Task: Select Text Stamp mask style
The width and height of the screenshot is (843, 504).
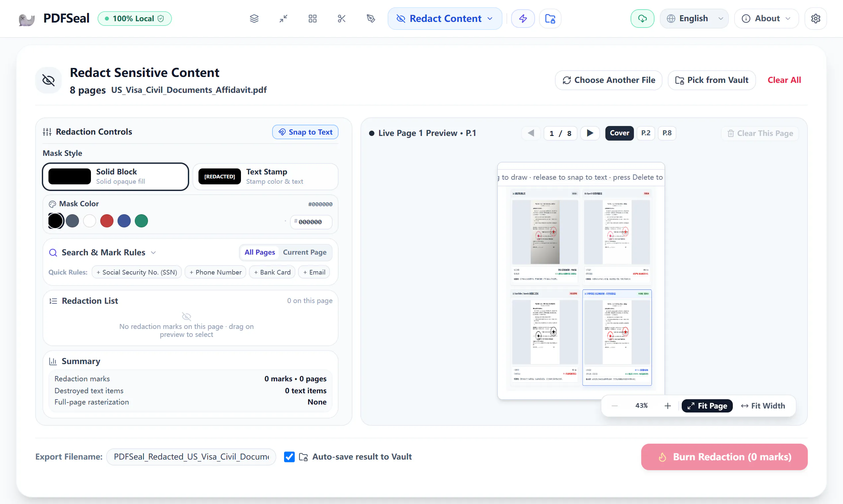Action: pos(266,177)
